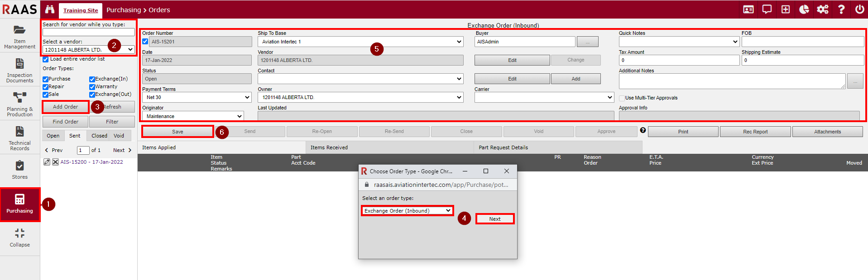The image size is (868, 280).
Task: Uncheck the Load entire vendor list checkbox
Action: tap(46, 59)
